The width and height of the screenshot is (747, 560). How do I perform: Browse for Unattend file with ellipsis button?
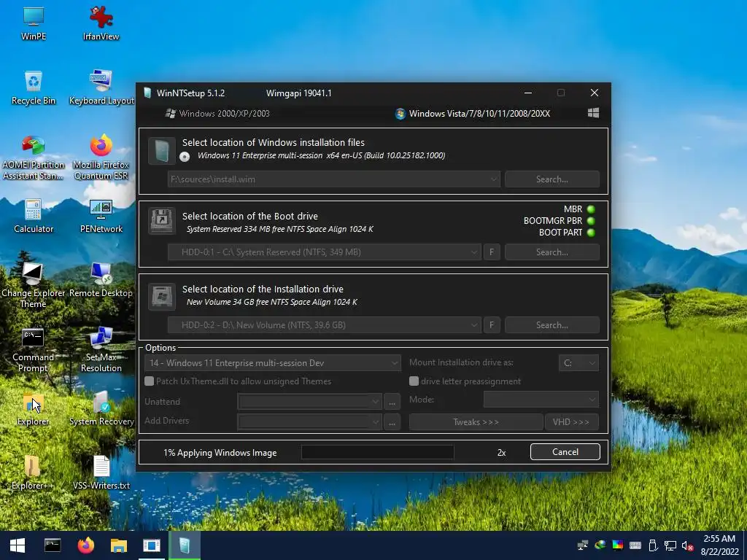coord(392,402)
